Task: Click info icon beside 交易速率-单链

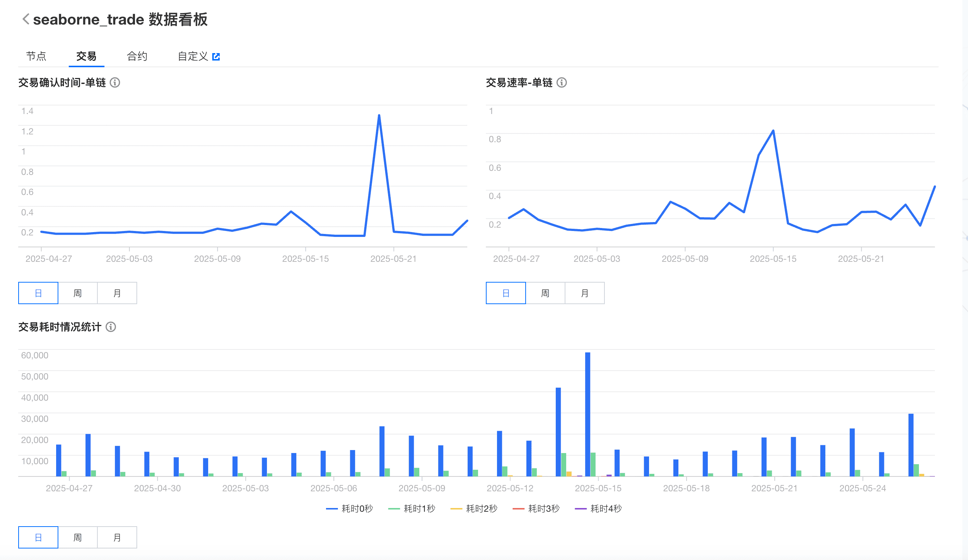Action: [562, 82]
